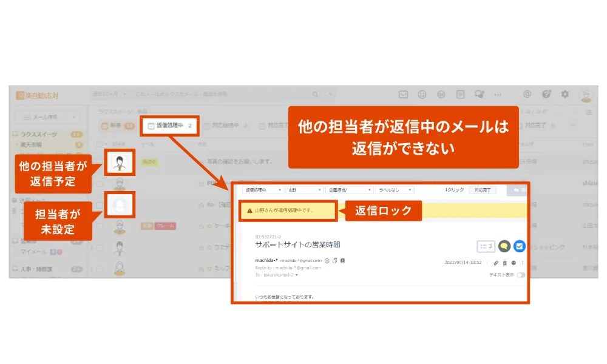Switch to the 新着 tab
Image resolution: width=607 pixels, height=364 pixels.
(118, 126)
